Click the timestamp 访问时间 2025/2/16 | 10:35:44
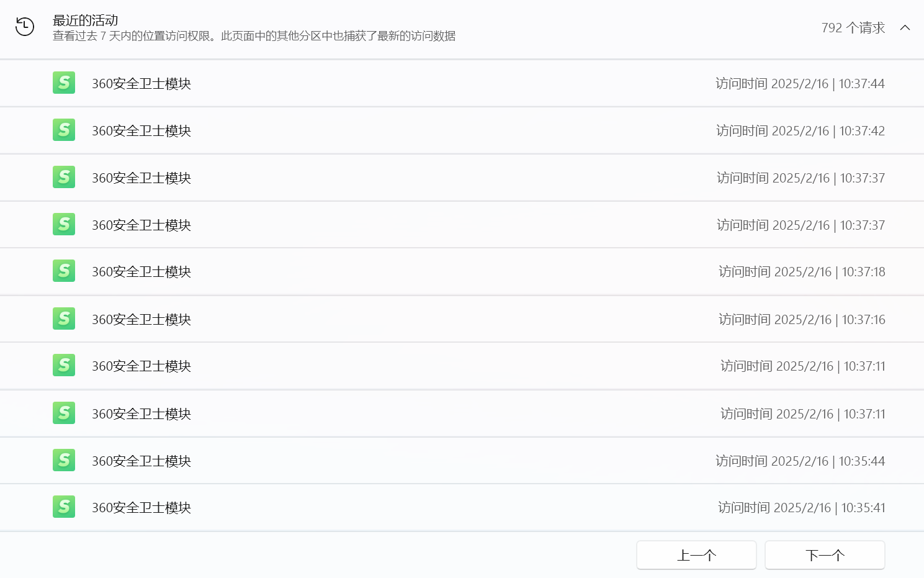 (x=800, y=461)
